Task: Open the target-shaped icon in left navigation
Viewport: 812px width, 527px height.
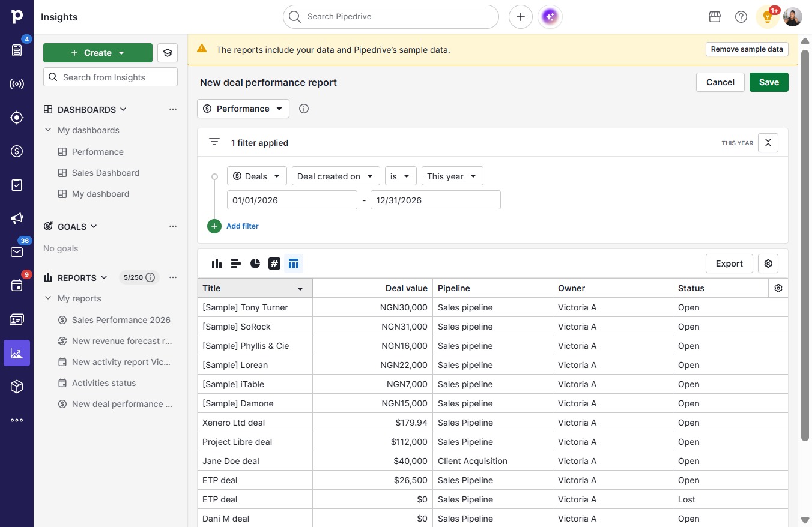Action: (x=17, y=118)
